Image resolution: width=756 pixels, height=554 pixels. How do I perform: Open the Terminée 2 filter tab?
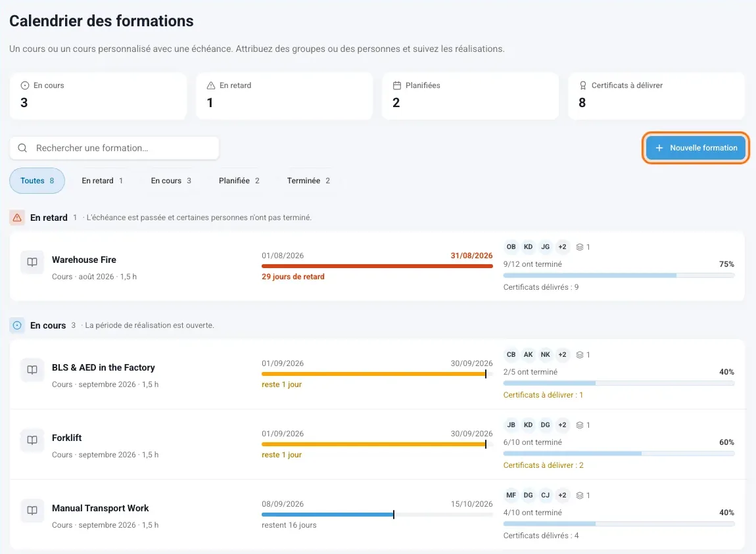[308, 181]
